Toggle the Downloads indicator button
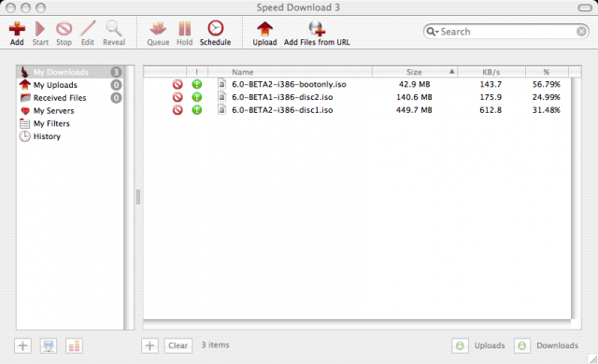The height and width of the screenshot is (364, 598). click(522, 345)
